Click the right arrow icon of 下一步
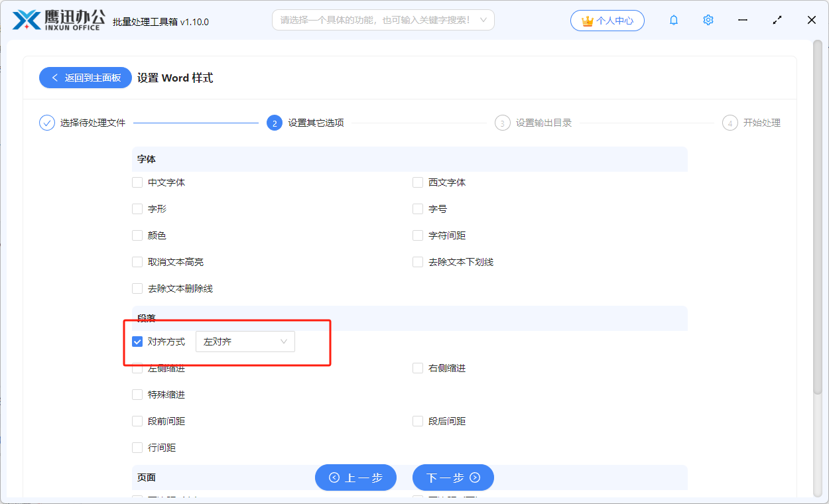The width and height of the screenshot is (829, 504). coord(475,477)
